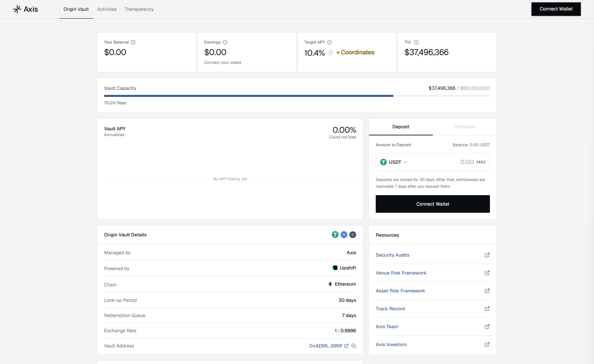This screenshot has width=594, height=364.
Task: Copy the vault address with the copy icon
Action: pos(354,346)
